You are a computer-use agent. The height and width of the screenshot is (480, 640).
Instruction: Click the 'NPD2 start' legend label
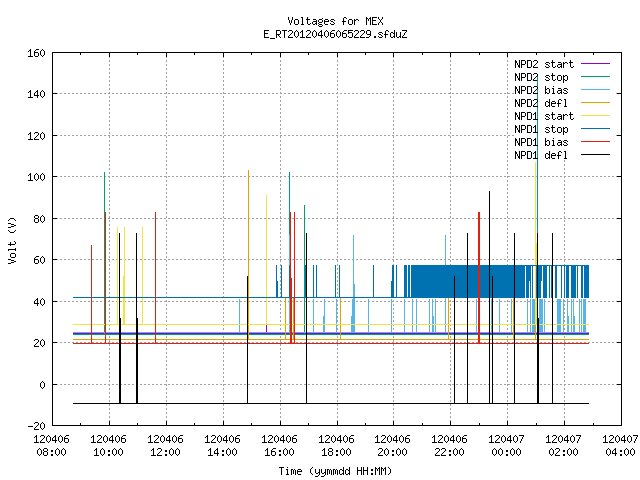[x=544, y=64]
